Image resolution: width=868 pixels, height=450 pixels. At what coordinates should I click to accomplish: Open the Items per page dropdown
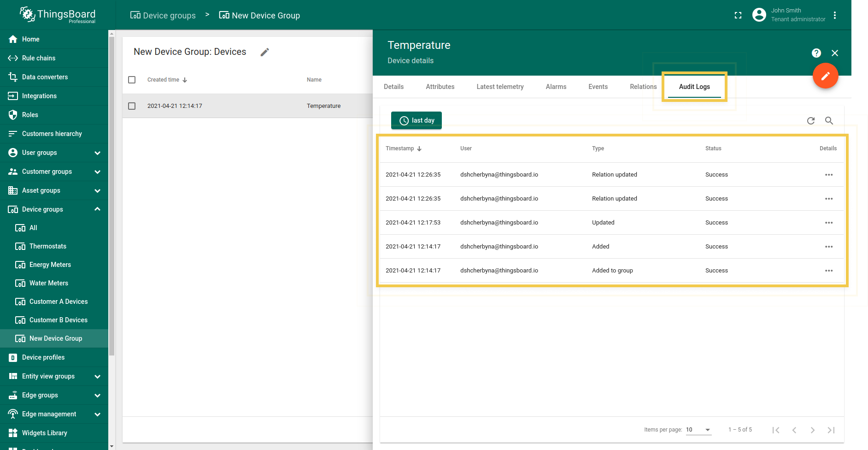tap(698, 430)
